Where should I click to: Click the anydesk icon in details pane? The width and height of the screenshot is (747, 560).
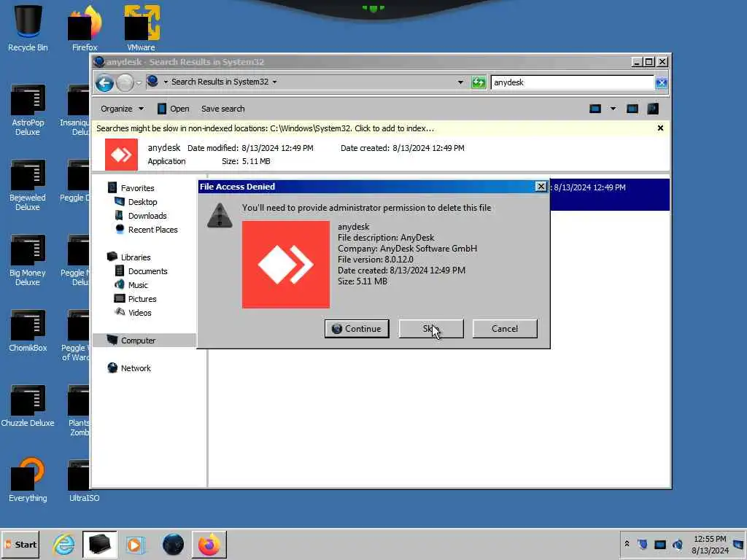pos(122,155)
